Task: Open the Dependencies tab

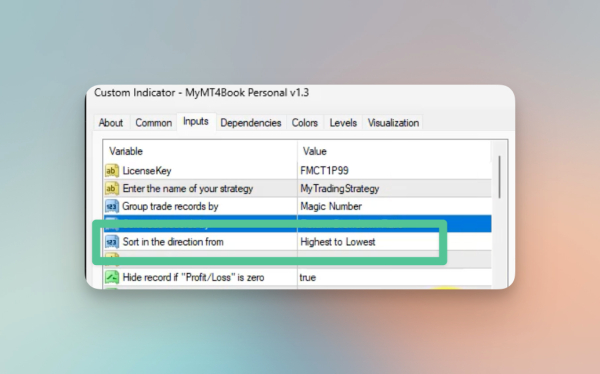Action: (x=251, y=123)
